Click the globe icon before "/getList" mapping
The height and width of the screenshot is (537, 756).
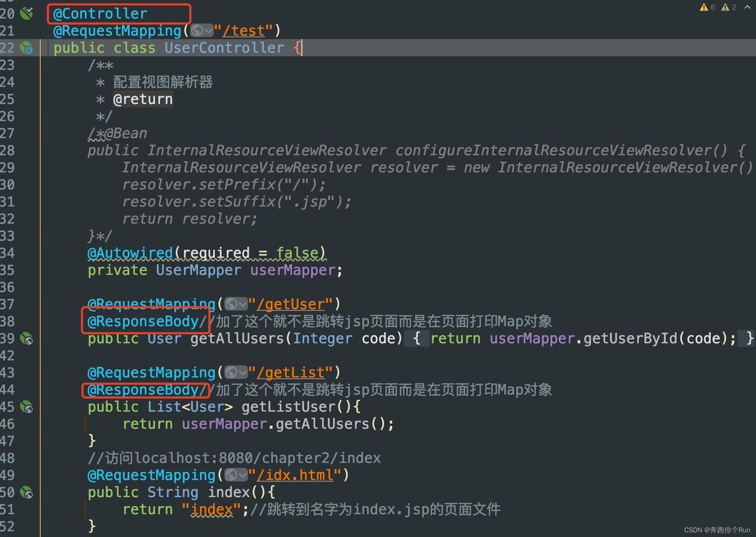coord(232,372)
